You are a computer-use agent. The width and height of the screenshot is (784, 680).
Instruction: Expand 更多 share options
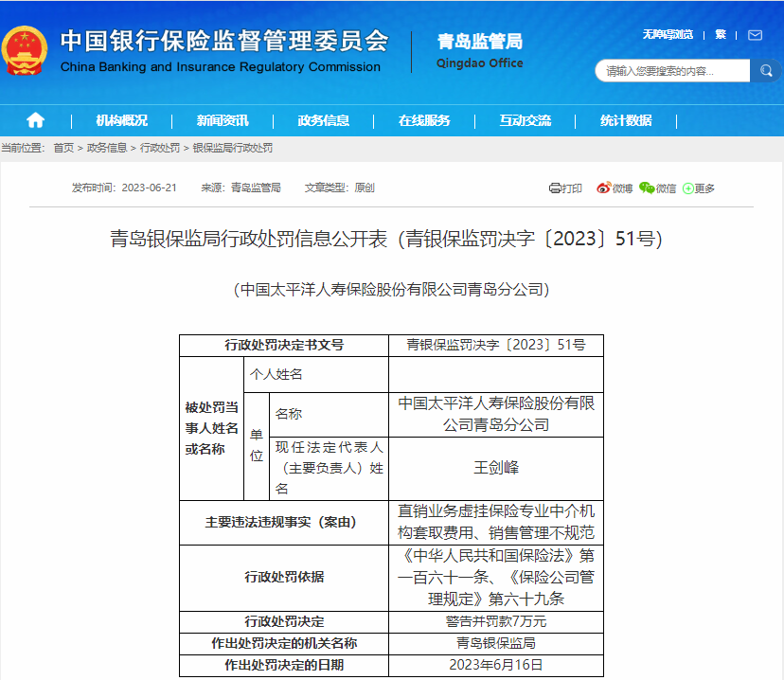699,188
